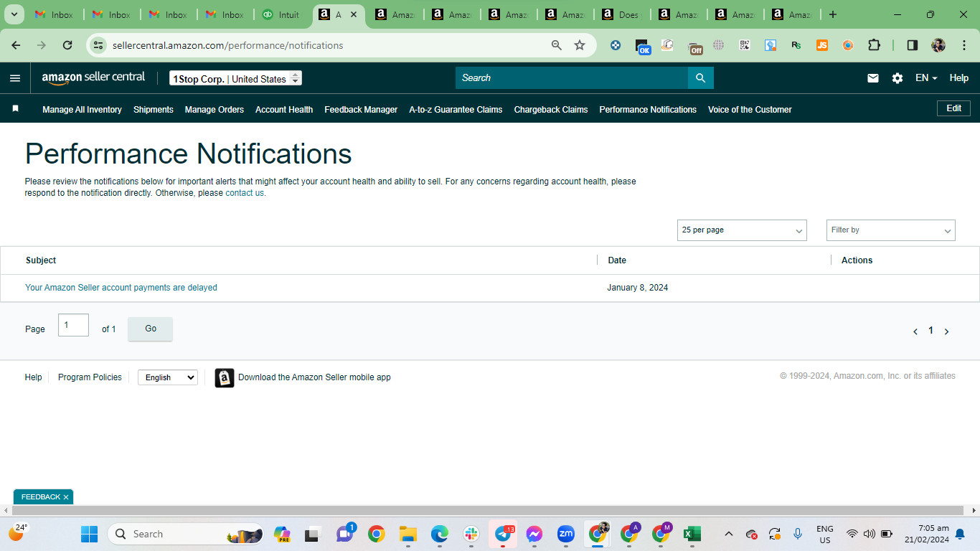This screenshot has height=551, width=980.
Task: Go to previous page arrow in pagination
Action: pyautogui.click(x=915, y=331)
